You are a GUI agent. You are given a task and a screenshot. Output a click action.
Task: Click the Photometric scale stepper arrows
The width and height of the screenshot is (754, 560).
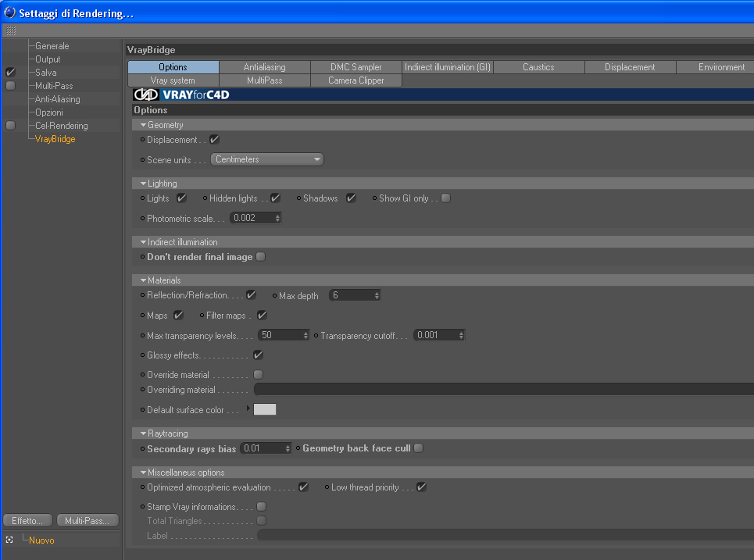point(277,218)
